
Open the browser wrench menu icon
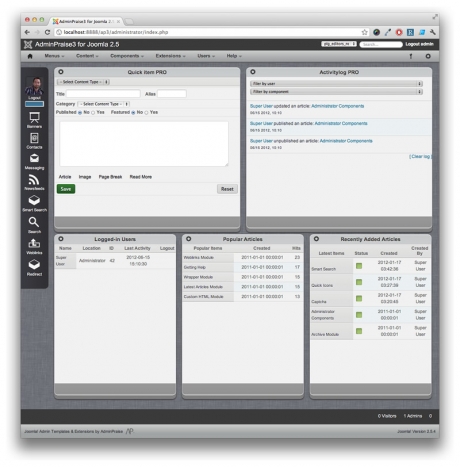pos(433,32)
